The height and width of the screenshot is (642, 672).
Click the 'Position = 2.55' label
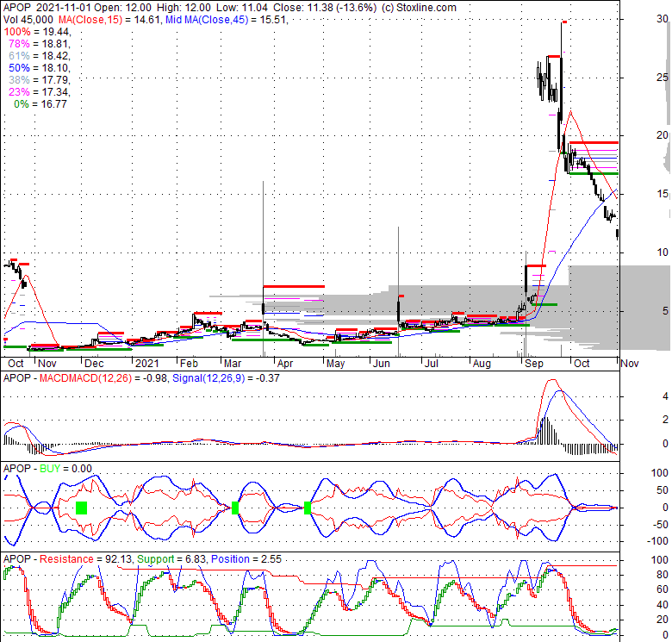pyautogui.click(x=246, y=559)
